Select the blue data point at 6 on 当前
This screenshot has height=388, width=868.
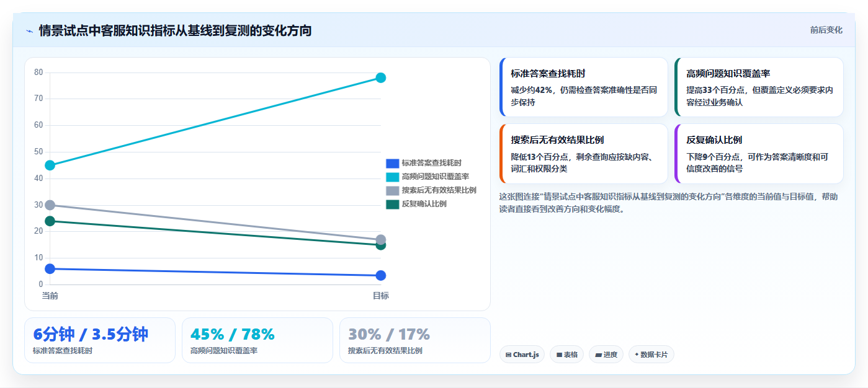pyautogui.click(x=50, y=269)
